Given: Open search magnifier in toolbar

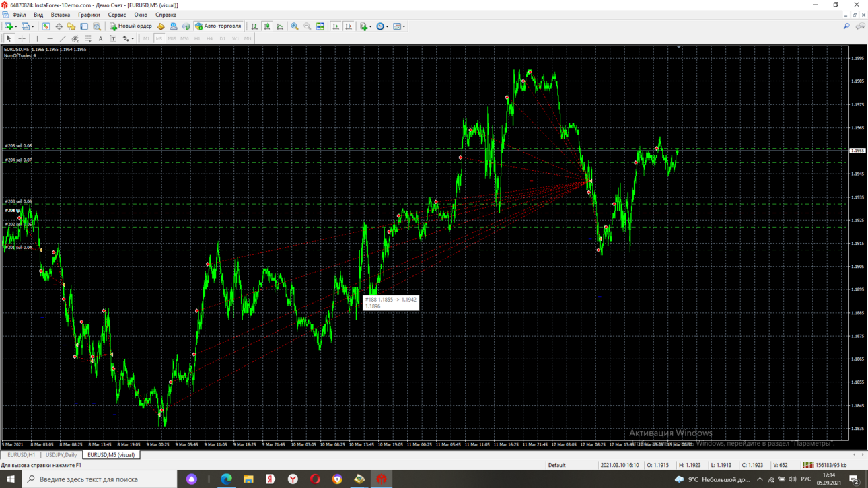Looking at the screenshot, I should [x=846, y=26].
